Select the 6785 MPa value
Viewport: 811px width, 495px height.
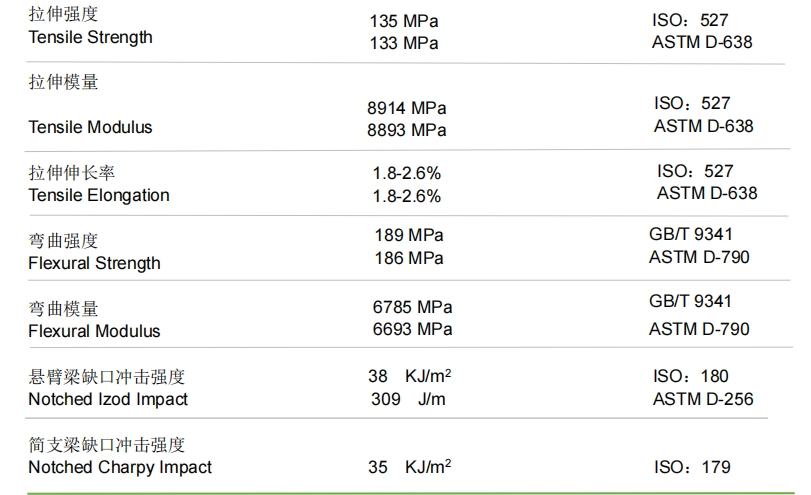pyautogui.click(x=413, y=307)
